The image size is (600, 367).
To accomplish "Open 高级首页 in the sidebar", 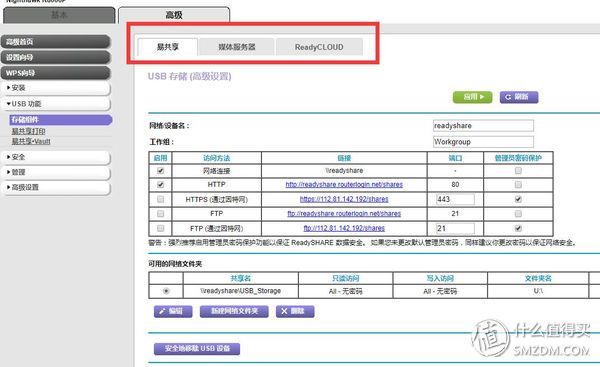I will point(56,42).
